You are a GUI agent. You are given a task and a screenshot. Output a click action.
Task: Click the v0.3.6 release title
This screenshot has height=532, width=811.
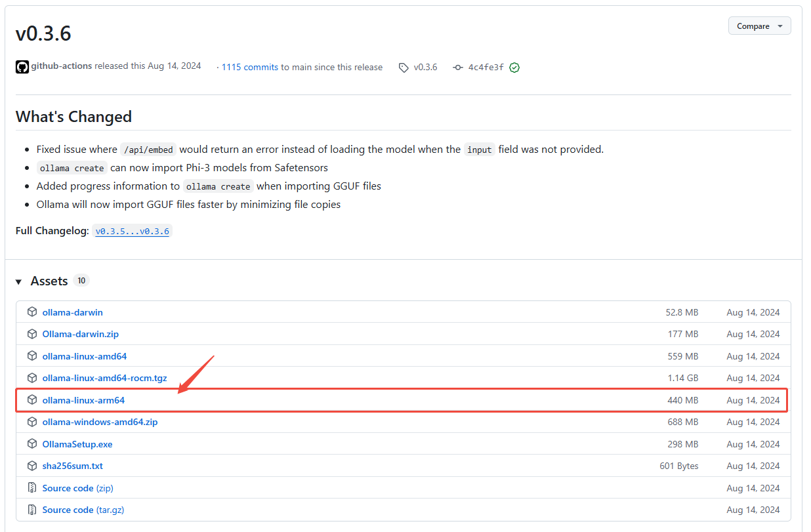(43, 33)
